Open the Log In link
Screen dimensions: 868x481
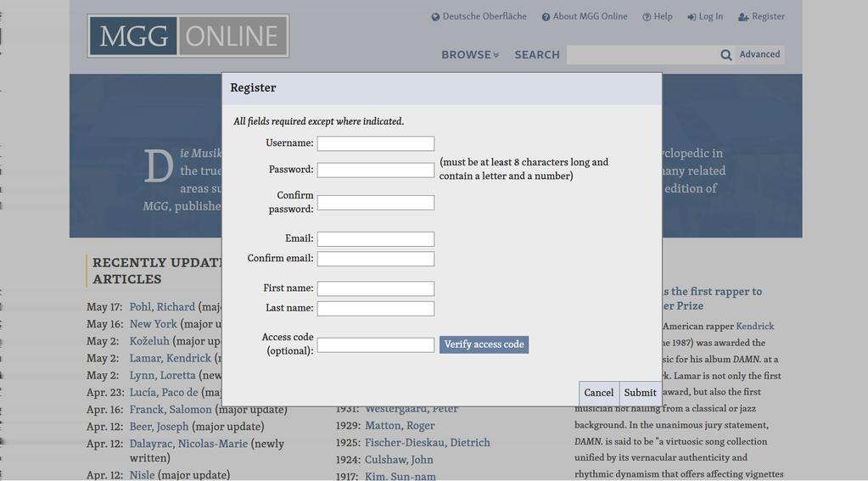tap(711, 17)
